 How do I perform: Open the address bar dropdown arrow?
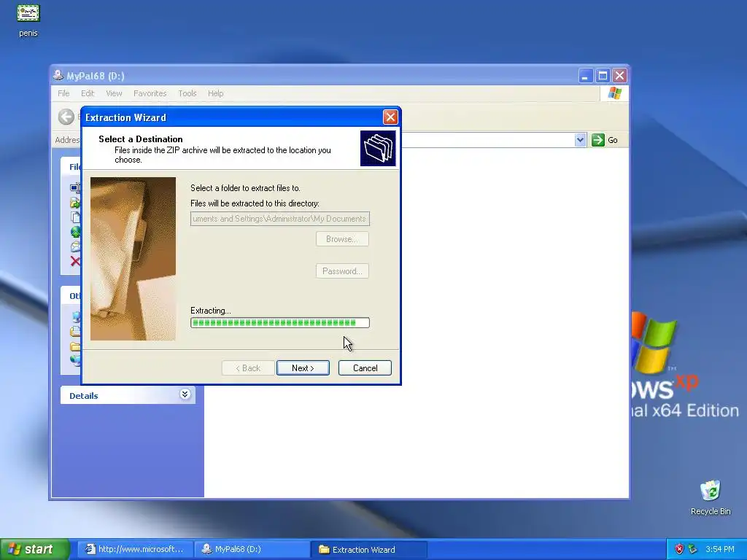tap(580, 140)
